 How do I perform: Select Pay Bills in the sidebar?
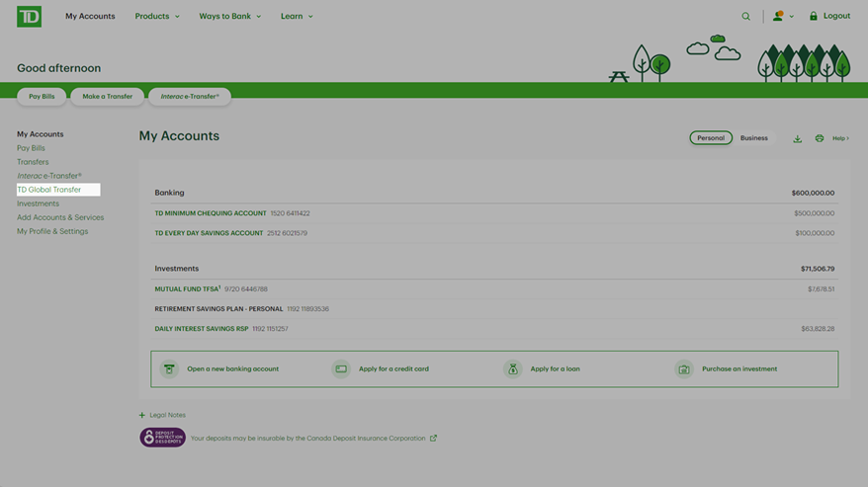coord(31,148)
